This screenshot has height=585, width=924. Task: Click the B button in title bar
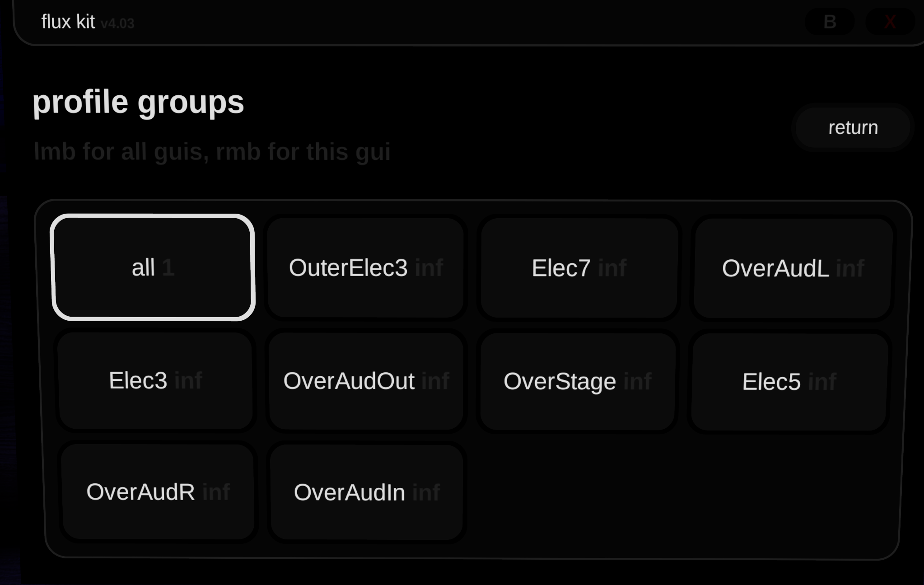[x=830, y=22]
